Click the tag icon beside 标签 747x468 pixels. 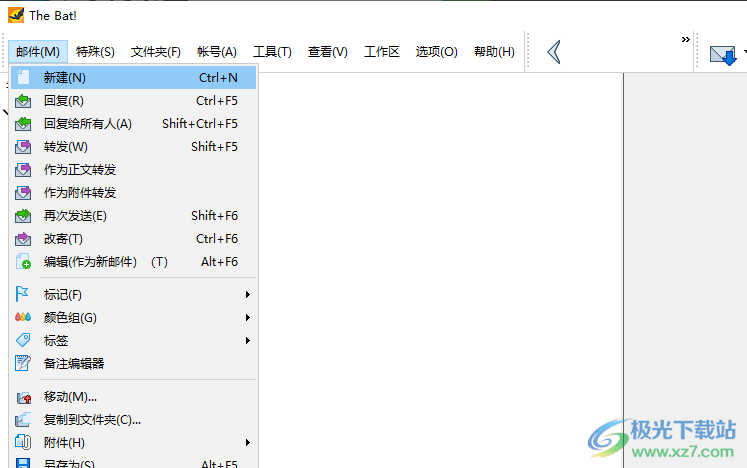coord(24,341)
